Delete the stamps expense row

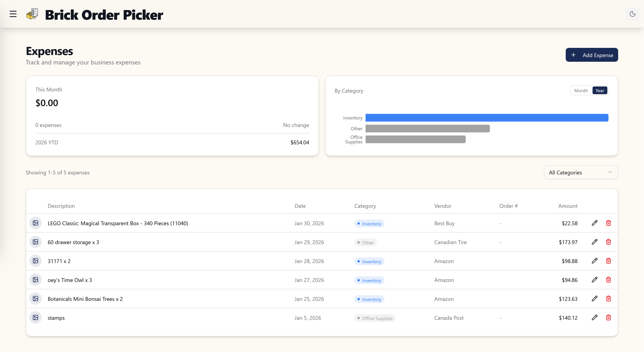[608, 318]
